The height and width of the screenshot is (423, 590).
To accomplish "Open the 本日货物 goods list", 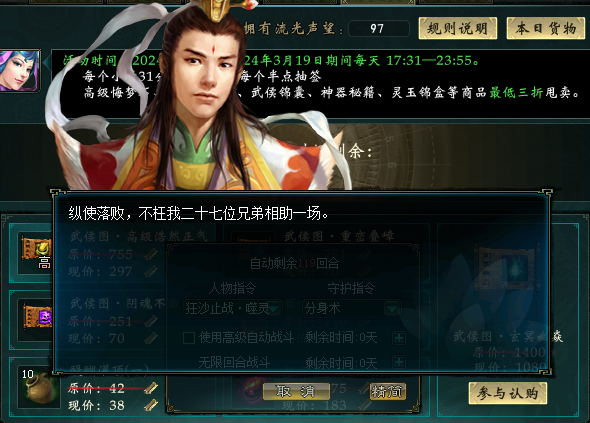I will [546, 28].
